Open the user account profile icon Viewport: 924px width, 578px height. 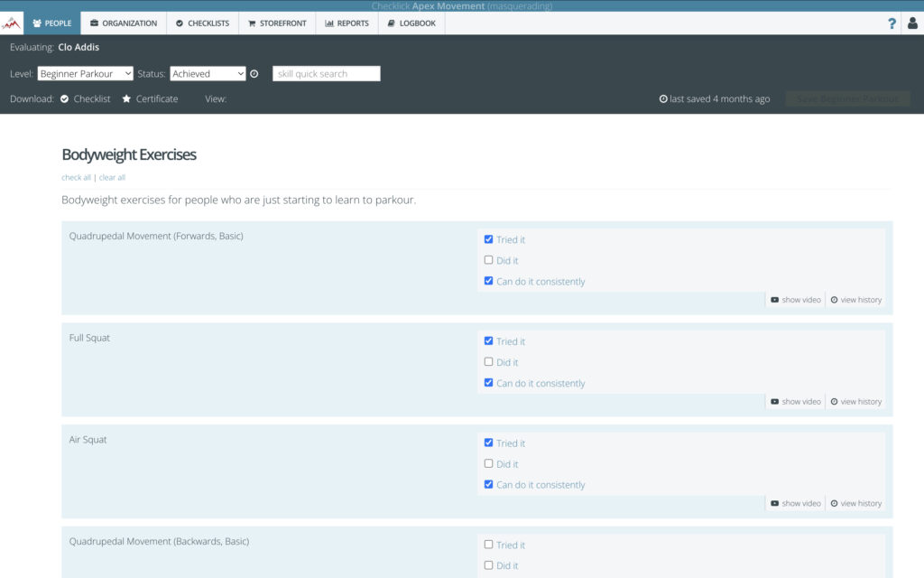click(912, 23)
